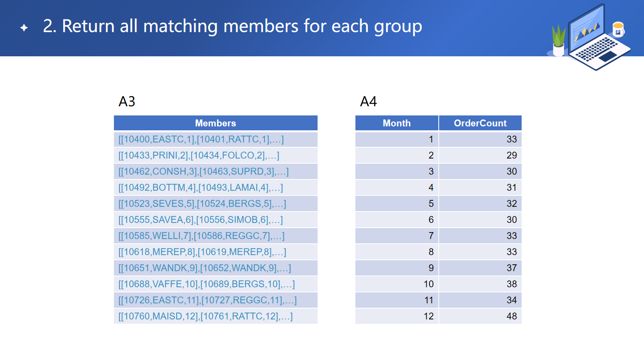Select the A3 table label
The image size is (644, 362).
(x=127, y=101)
